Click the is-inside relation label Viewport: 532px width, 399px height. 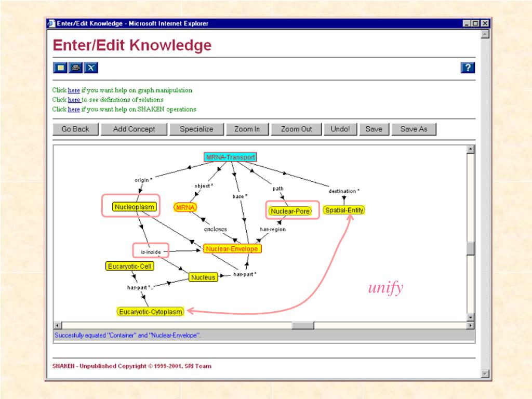point(151,252)
